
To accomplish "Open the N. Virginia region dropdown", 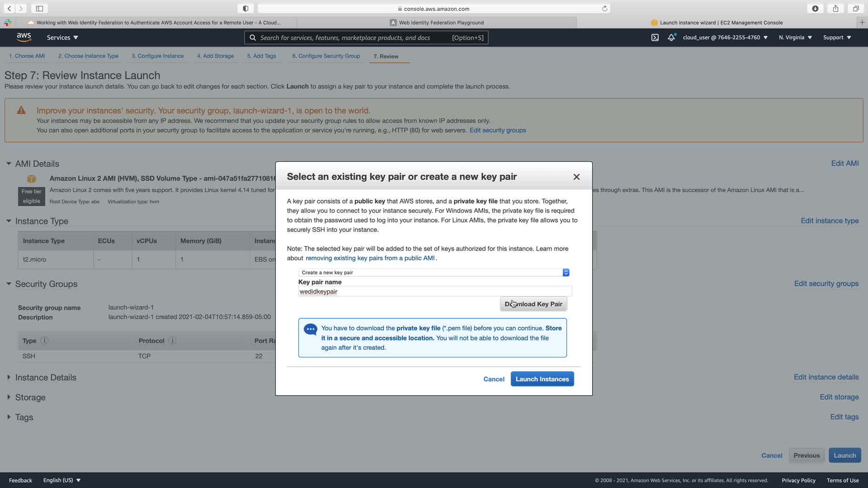I will pyautogui.click(x=795, y=38).
